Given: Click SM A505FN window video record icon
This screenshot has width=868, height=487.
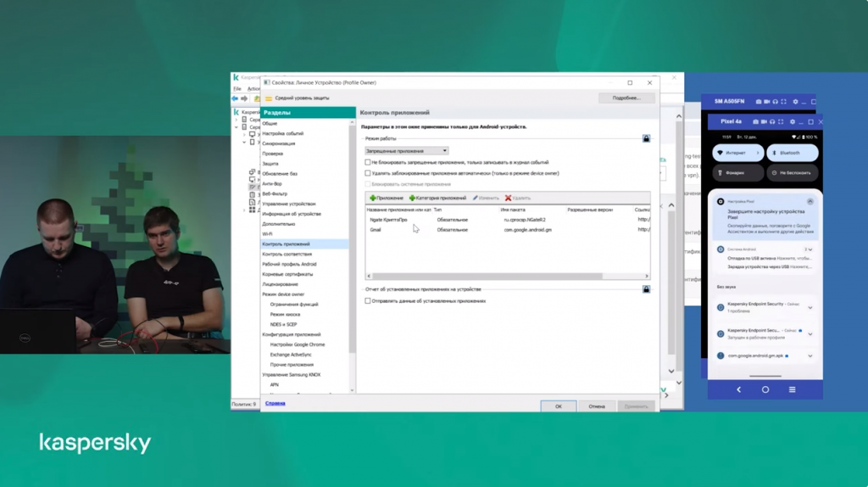Looking at the screenshot, I should (766, 102).
